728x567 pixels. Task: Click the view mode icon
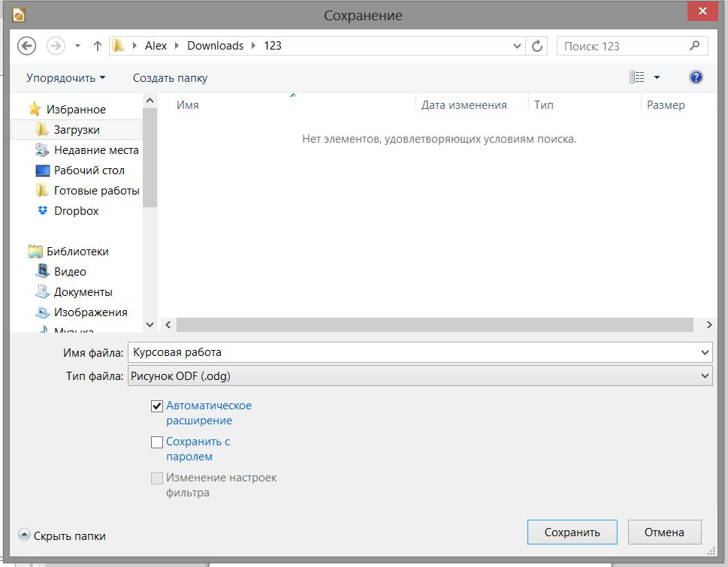pyautogui.click(x=637, y=77)
